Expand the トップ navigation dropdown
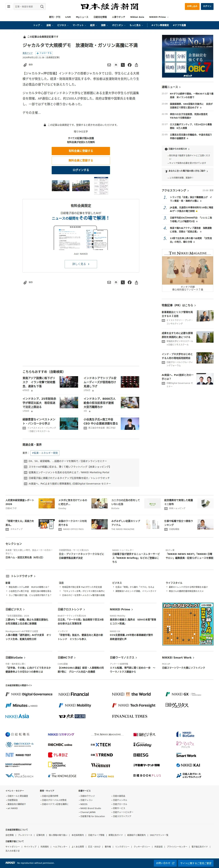 pyautogui.click(x=37, y=25)
